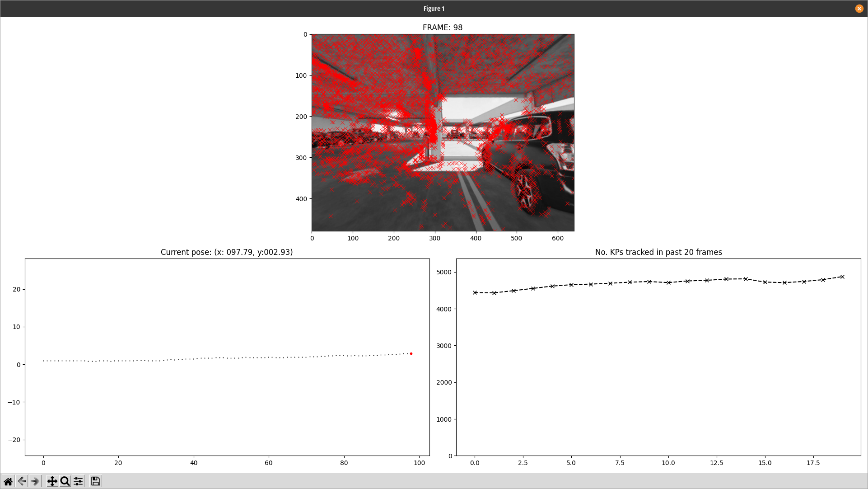Viewport: 868px width, 489px height.
Task: Close the Figure 1 window
Action: (x=859, y=9)
